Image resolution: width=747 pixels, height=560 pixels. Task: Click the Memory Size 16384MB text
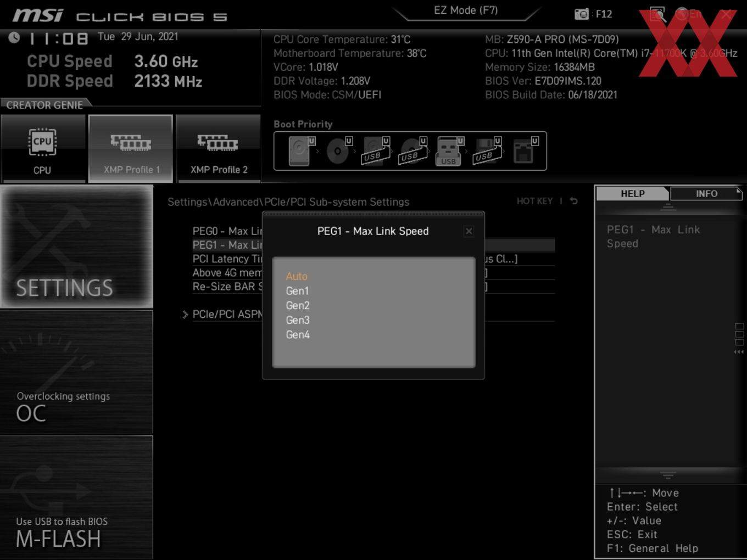pos(540,67)
